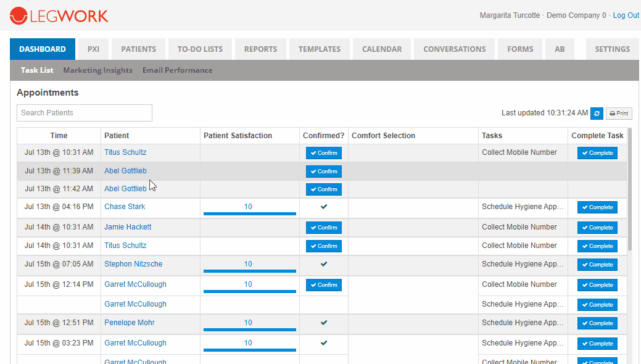The width and height of the screenshot is (641, 364).
Task: Click the Print button with printer icon
Action: point(619,114)
